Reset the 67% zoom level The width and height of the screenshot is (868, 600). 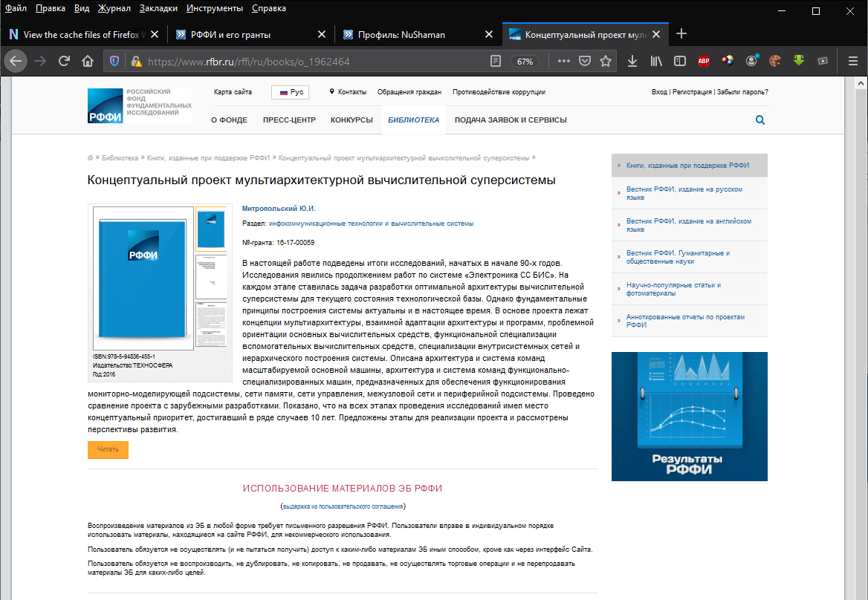click(525, 62)
